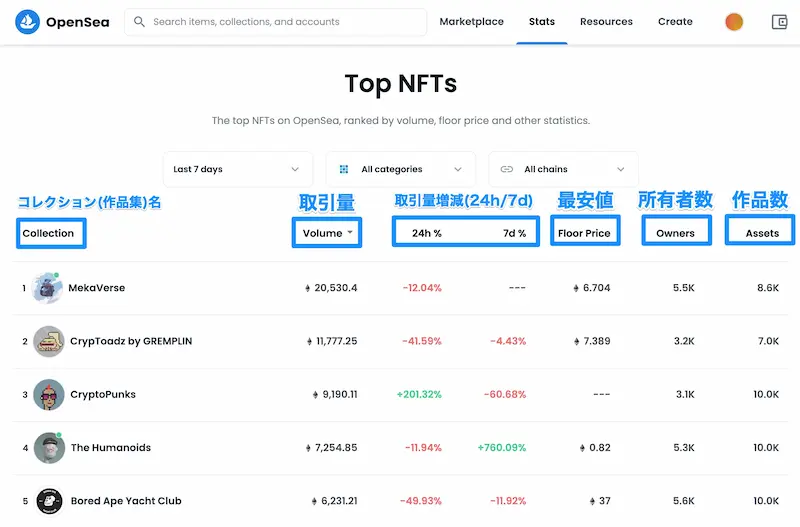Click the OpenSea wordmark text
Screen dimensions: 800x527
[x=78, y=22]
